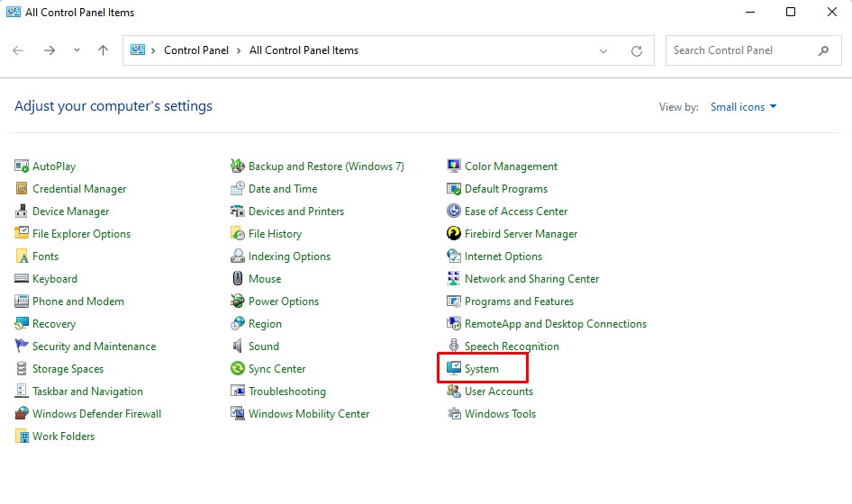The height and width of the screenshot is (504, 852).
Task: Click the User Accounts people icon
Action: pyautogui.click(x=454, y=391)
